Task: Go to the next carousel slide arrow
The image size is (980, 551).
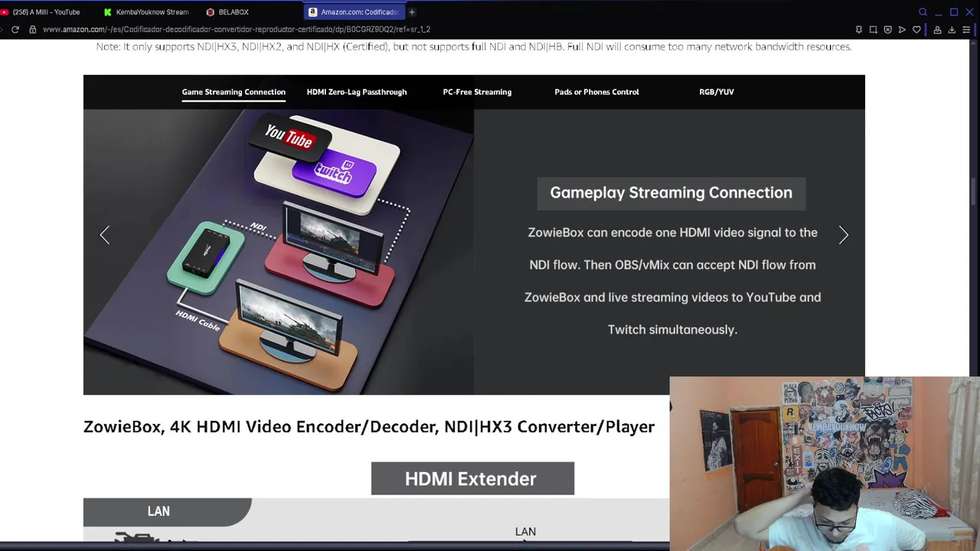Action: point(844,235)
